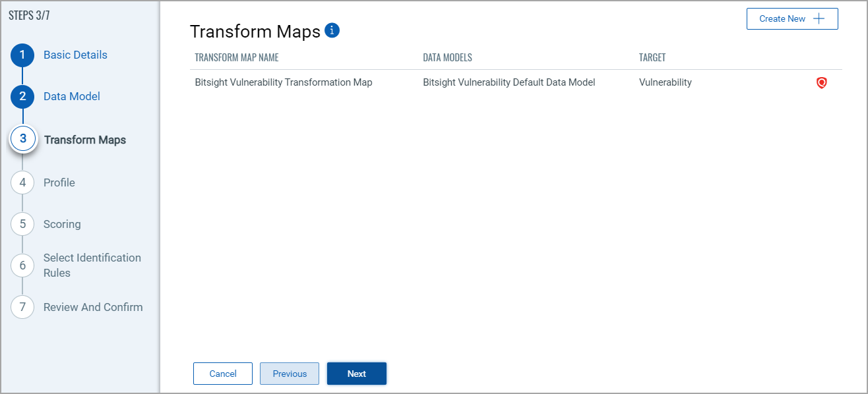Click the numbered circle 4 in the steps list

(x=22, y=183)
